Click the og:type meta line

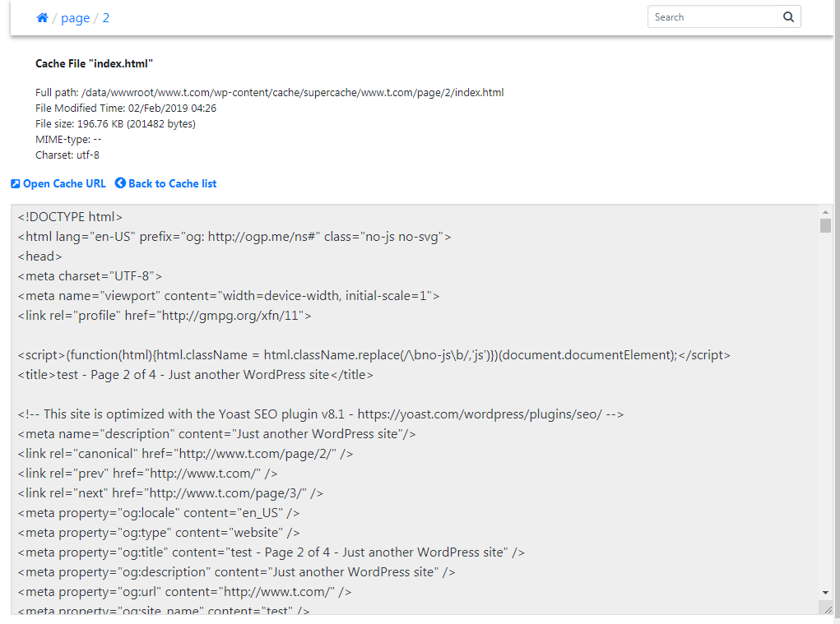click(159, 533)
